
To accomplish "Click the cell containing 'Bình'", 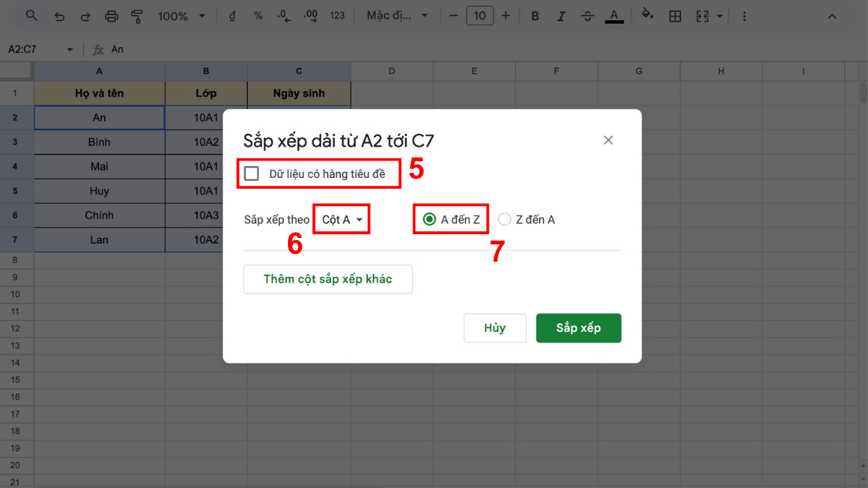I will pos(99,142).
